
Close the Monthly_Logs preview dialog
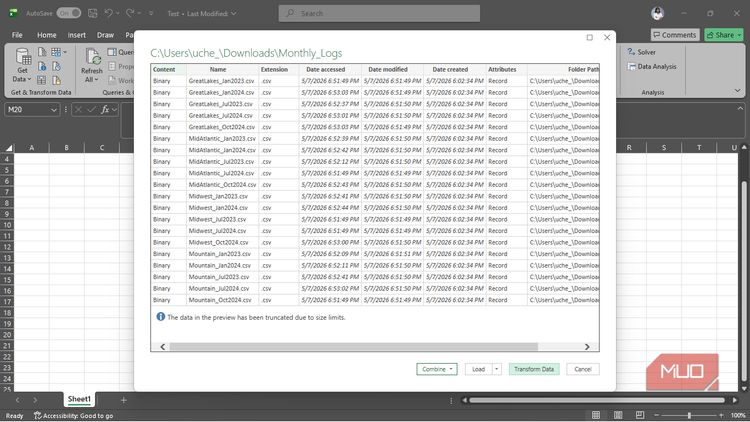pos(607,37)
